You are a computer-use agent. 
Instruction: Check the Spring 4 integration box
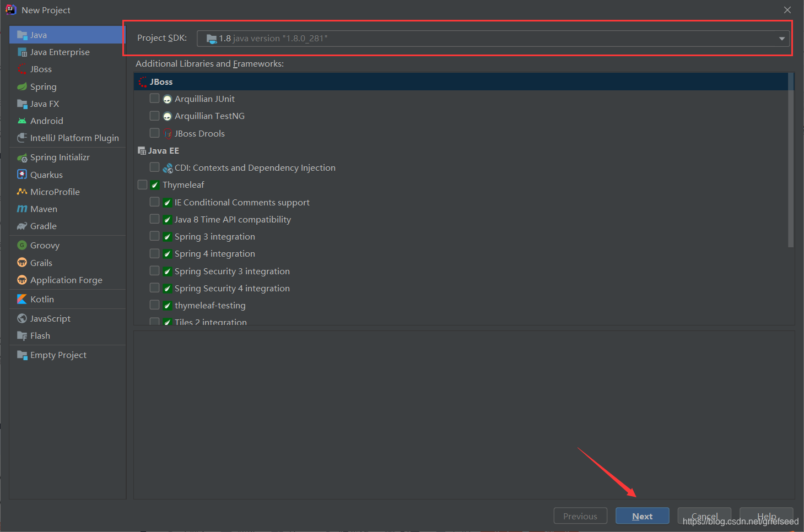pyautogui.click(x=155, y=253)
